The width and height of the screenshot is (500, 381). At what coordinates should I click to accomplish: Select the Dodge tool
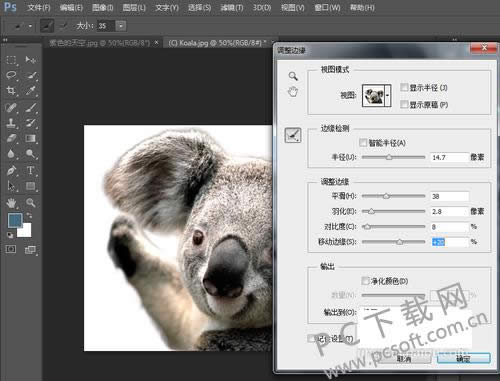tap(31, 154)
